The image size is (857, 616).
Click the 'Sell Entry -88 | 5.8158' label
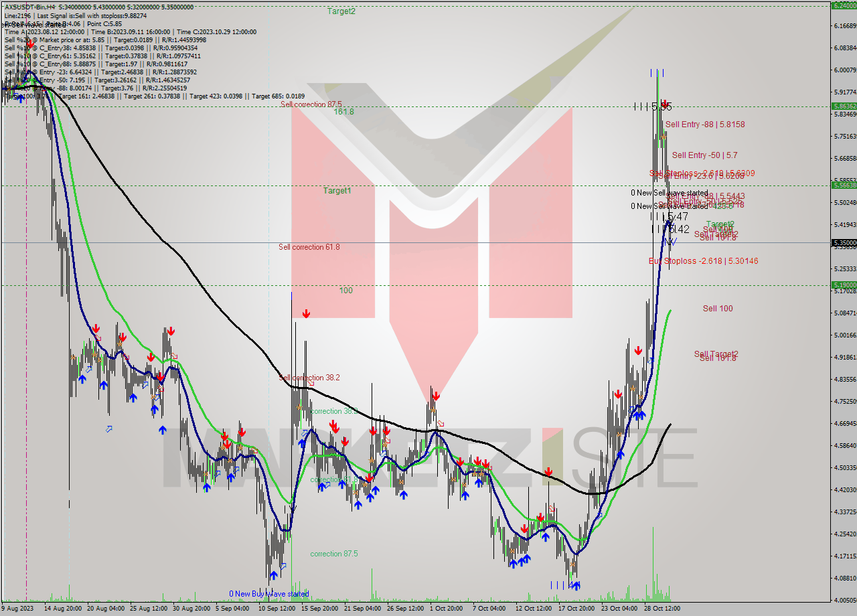705,124
